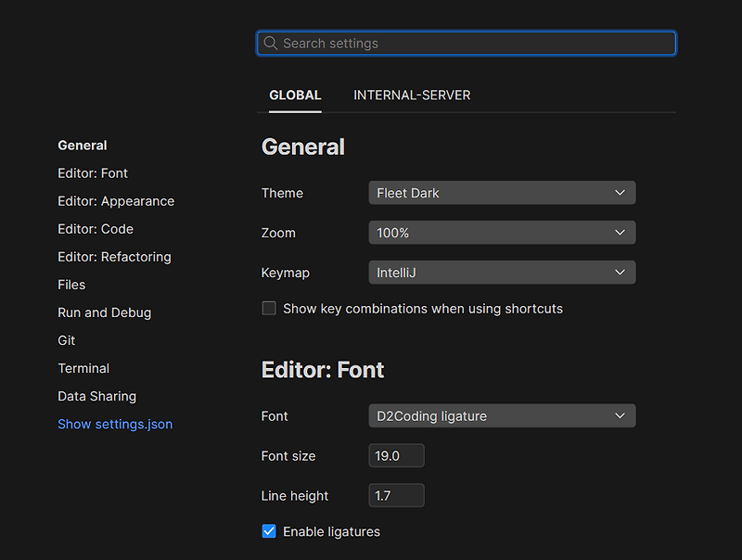The image size is (742, 560).
Task: Select Git in settings sidebar
Action: (x=67, y=340)
